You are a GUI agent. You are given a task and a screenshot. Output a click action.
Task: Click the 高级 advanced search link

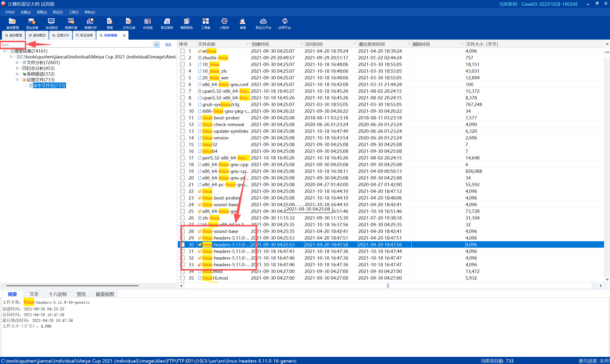[x=168, y=45]
